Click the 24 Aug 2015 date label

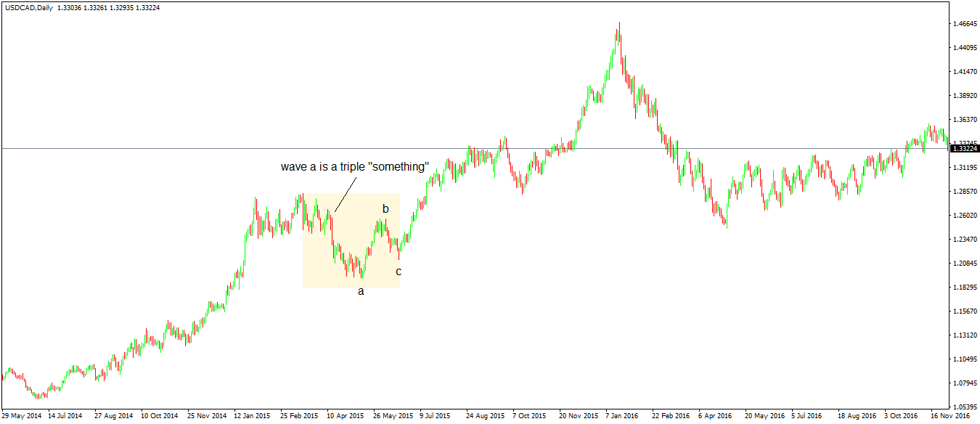click(x=486, y=417)
